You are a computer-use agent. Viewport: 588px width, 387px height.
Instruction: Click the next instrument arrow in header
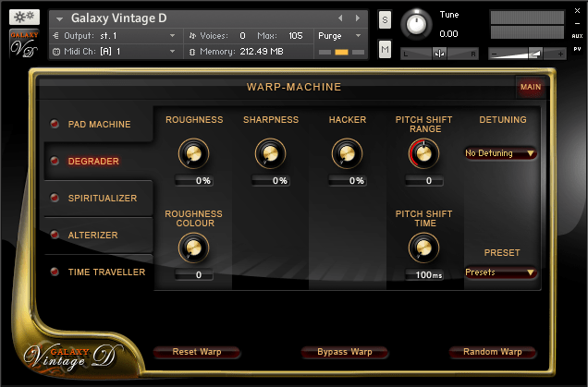point(357,18)
